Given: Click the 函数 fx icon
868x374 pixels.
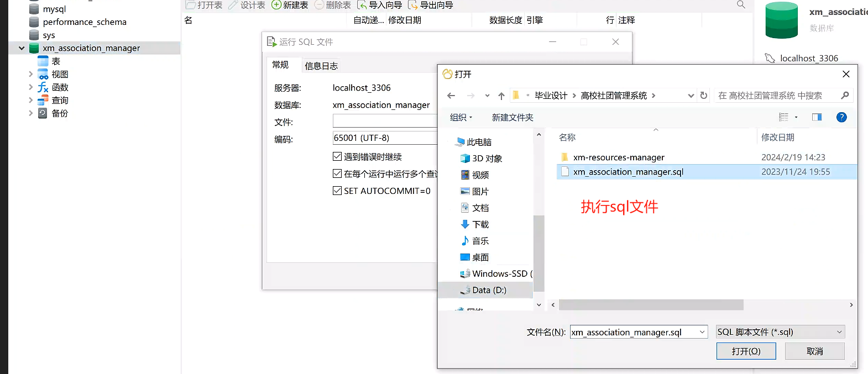Looking at the screenshot, I should point(43,87).
